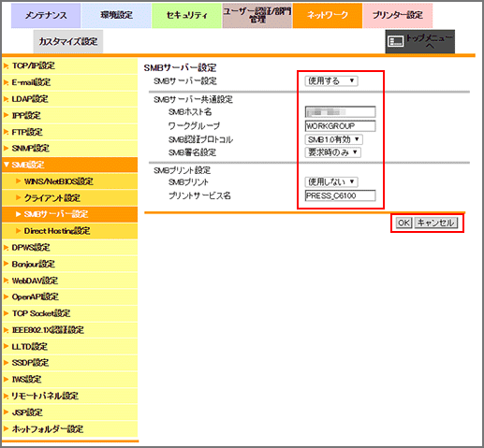Open WINS/NetBIOS設定 in sidebar
484x448 pixels.
(x=69, y=181)
